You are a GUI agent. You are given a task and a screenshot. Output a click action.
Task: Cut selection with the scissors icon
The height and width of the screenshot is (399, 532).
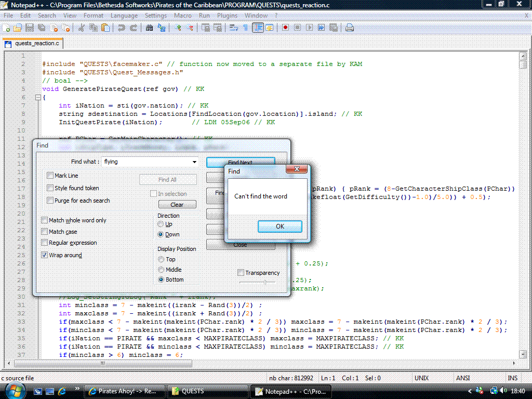coord(81,28)
